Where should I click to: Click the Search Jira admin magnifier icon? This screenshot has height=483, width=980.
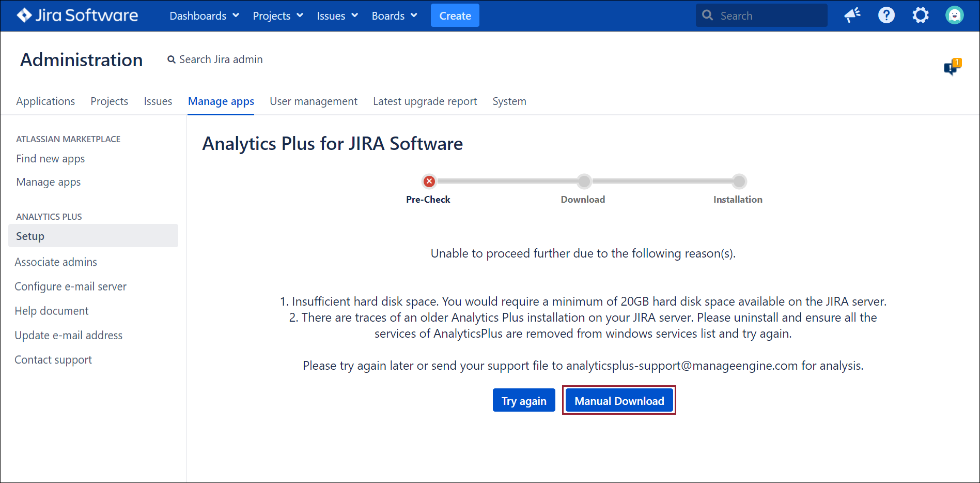point(172,60)
